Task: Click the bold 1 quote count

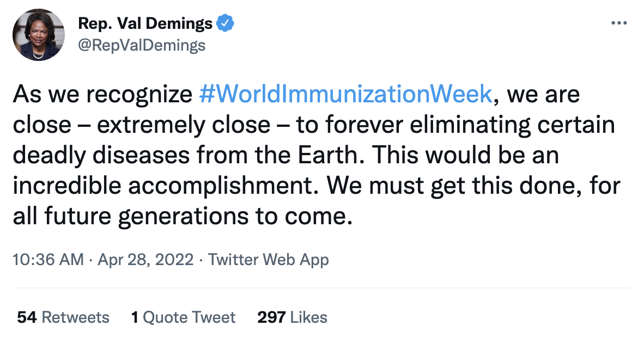Action: 135,317
